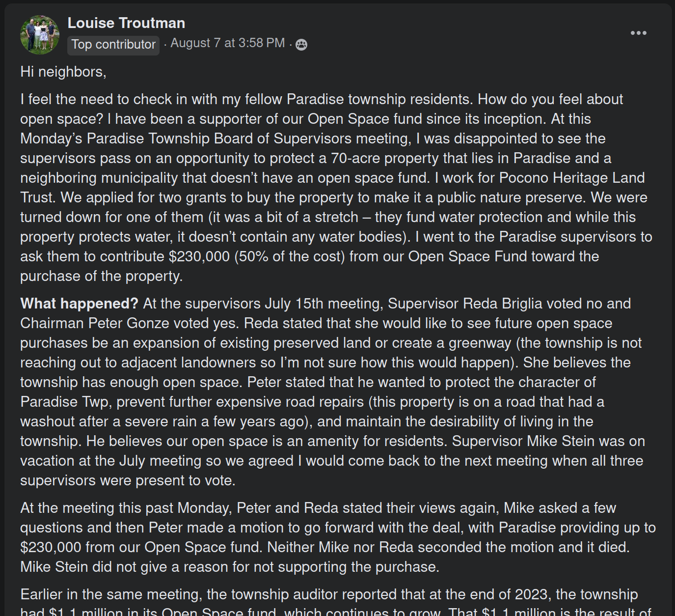
Task: Click "Supervisor Mike Stein was on" text
Action: tap(548, 441)
